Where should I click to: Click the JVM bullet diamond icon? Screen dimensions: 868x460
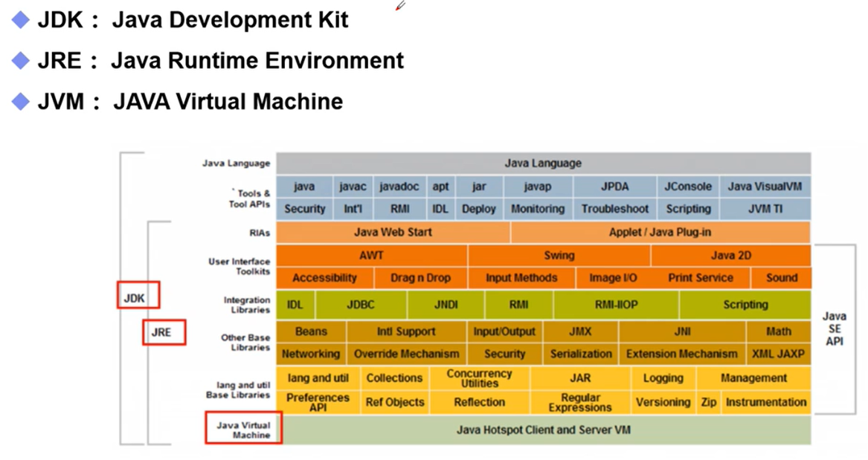pyautogui.click(x=21, y=102)
